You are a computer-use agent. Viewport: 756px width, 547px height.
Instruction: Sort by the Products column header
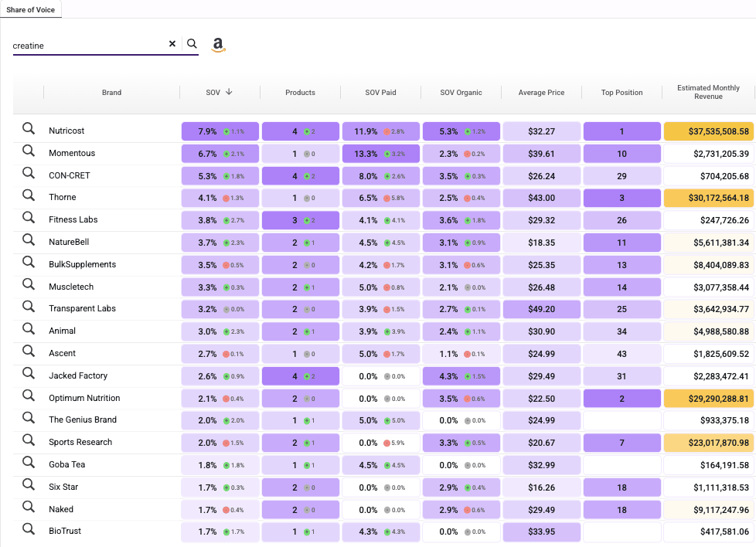[300, 93]
